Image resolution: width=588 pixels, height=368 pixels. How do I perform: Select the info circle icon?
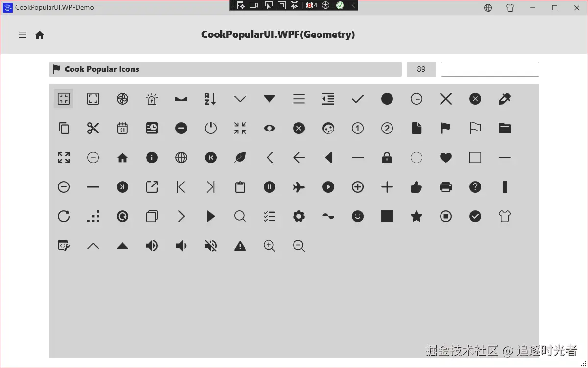152,158
